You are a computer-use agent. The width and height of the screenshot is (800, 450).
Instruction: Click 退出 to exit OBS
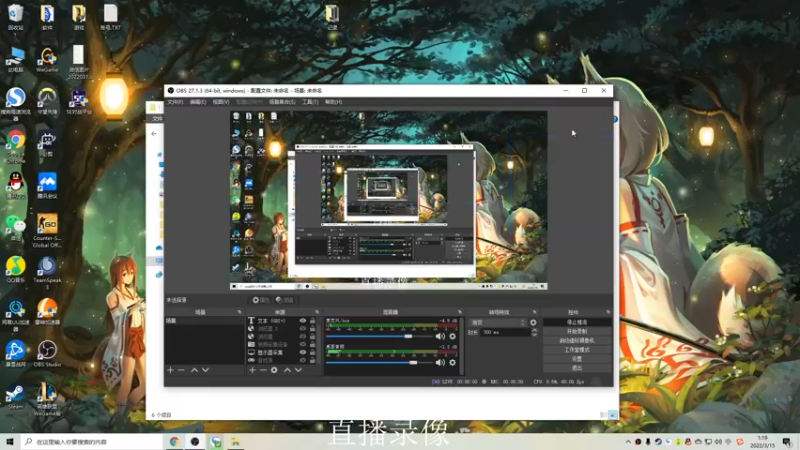(577, 368)
